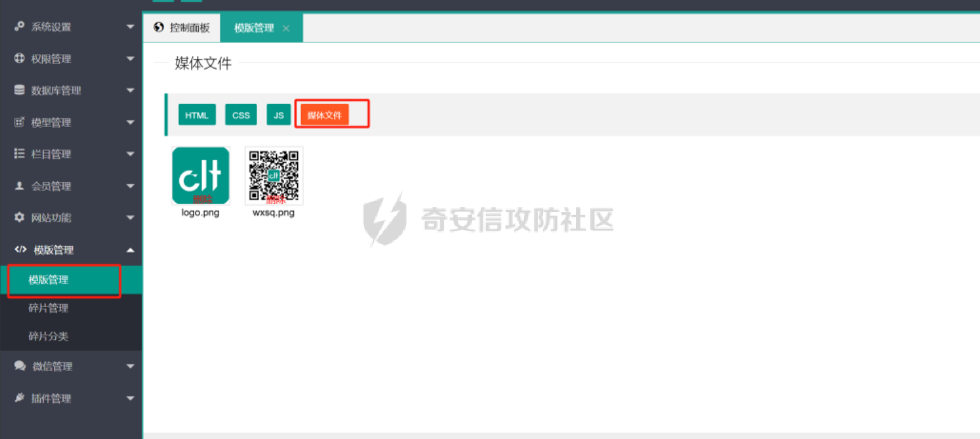Click the list icon beside 栏目管理
Viewport: 980px width, 439px height.
(x=19, y=154)
